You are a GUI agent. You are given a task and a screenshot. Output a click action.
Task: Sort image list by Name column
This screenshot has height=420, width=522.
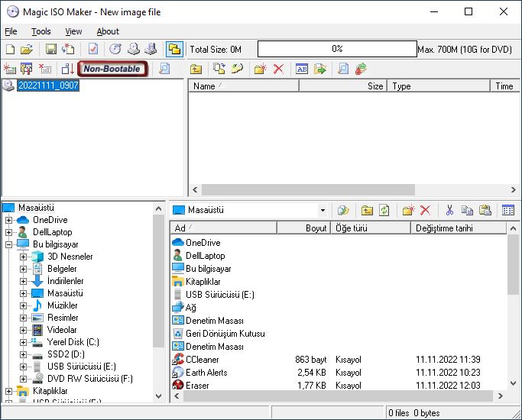244,86
